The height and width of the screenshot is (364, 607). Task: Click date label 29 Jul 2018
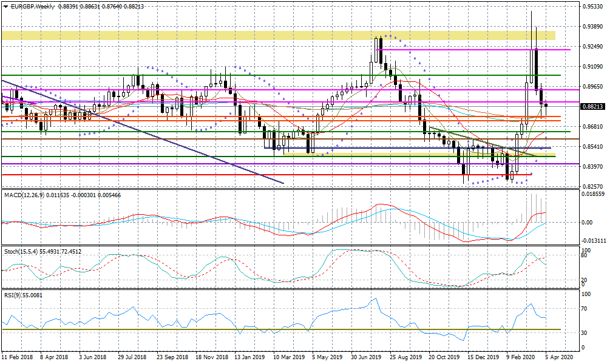pos(132,357)
